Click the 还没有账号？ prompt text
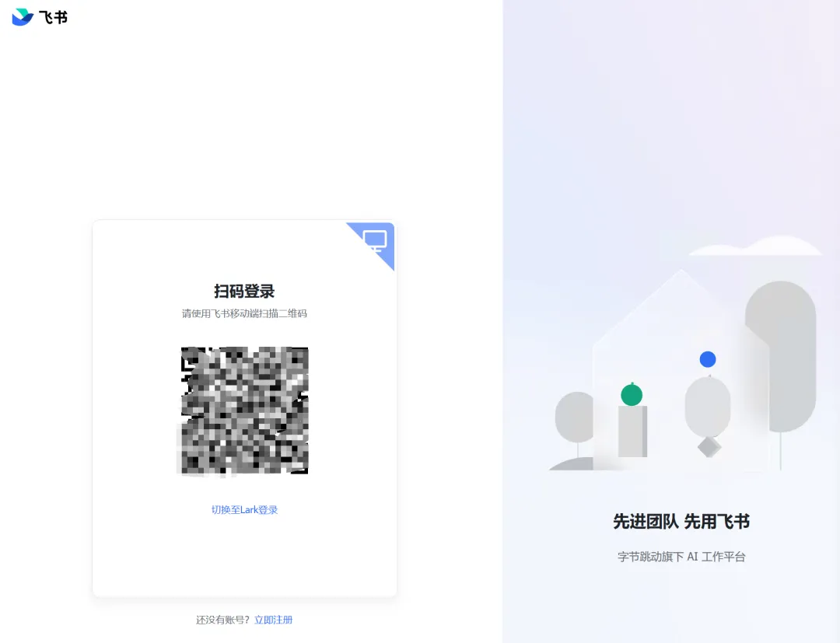Image resolution: width=840 pixels, height=643 pixels. pyautogui.click(x=222, y=620)
